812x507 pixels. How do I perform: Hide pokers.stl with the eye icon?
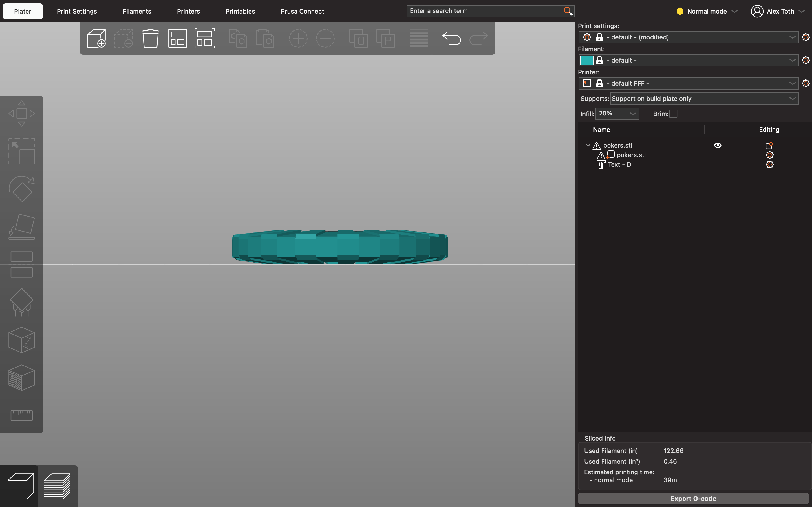pos(718,145)
